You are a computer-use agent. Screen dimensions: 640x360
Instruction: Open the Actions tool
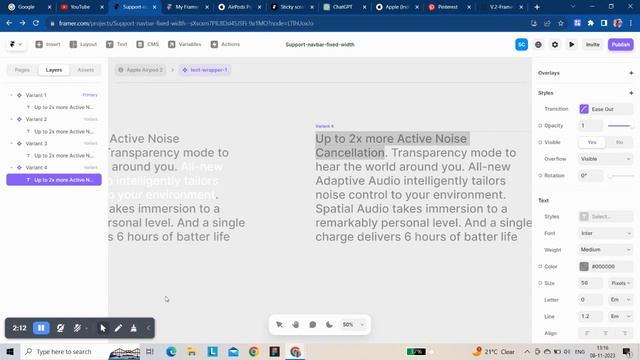(x=225, y=44)
